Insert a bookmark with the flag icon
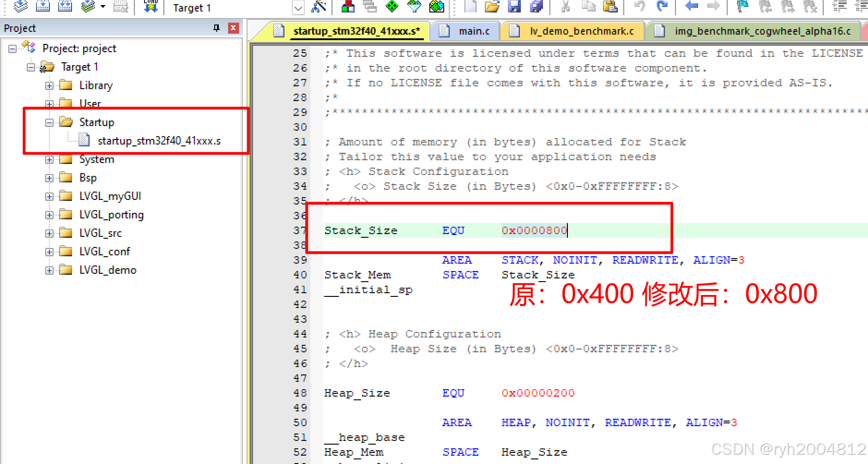Screen dimensions: 868x464 point(741,7)
